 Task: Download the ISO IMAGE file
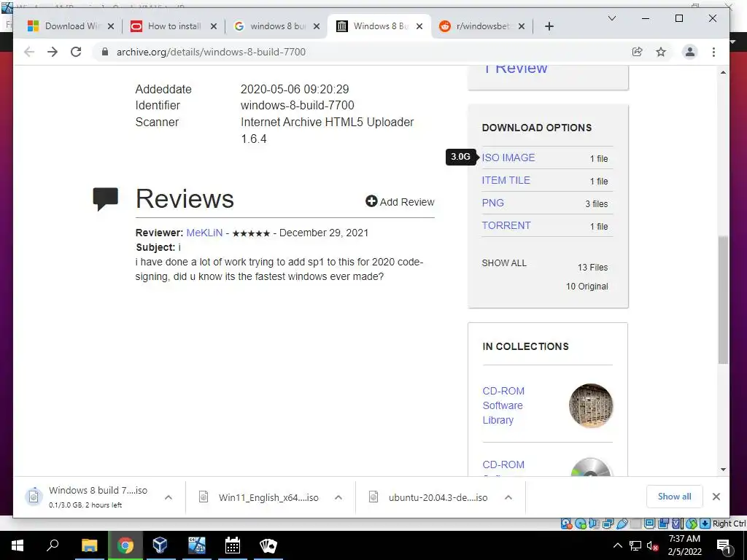508,157
